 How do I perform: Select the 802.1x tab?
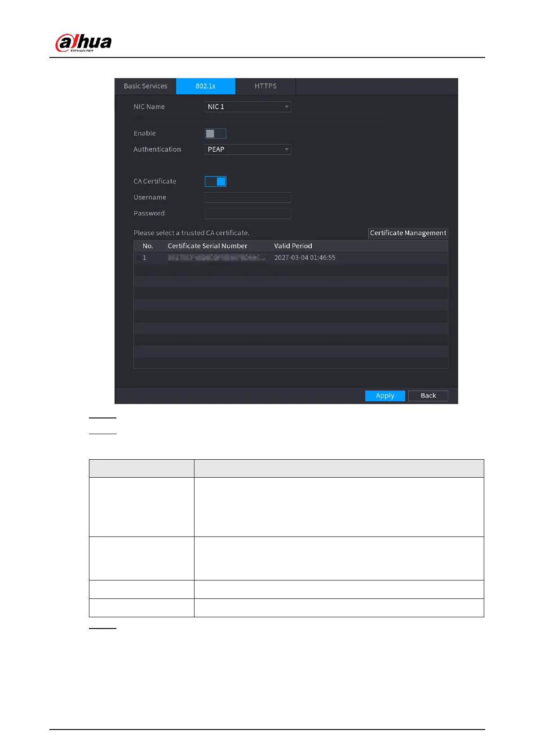(x=206, y=86)
